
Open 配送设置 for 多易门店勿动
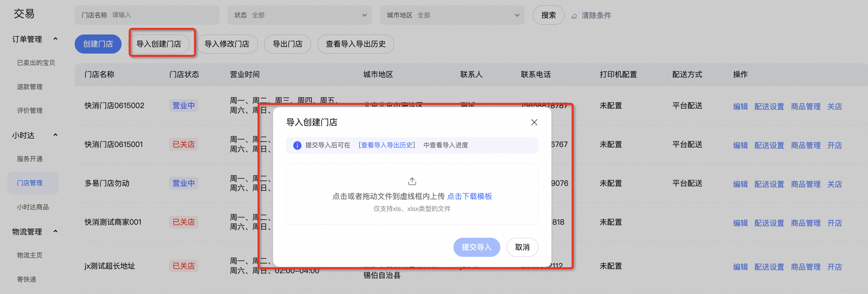[769, 184]
